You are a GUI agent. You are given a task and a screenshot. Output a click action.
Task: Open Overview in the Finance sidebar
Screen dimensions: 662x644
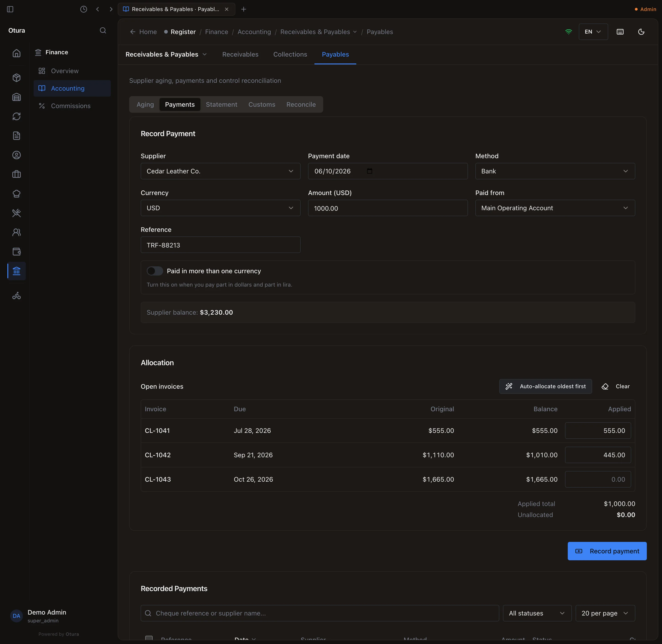pyautogui.click(x=72, y=71)
